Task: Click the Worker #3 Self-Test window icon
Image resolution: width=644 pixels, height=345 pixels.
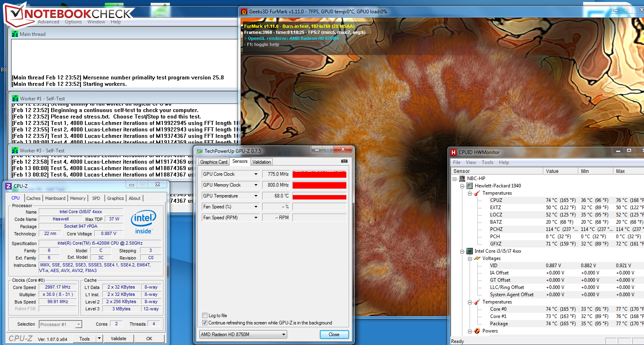Action: tap(15, 150)
